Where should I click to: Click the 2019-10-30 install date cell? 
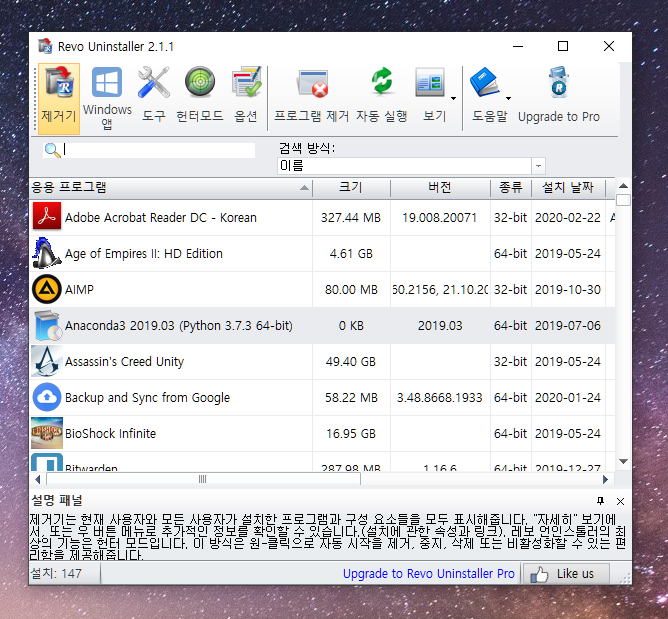pyautogui.click(x=568, y=290)
